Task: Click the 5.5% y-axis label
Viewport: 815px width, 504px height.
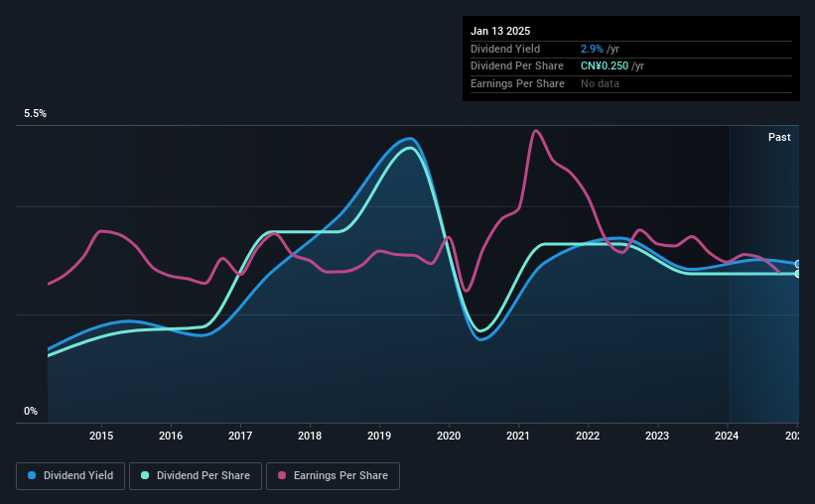Action: (x=36, y=114)
